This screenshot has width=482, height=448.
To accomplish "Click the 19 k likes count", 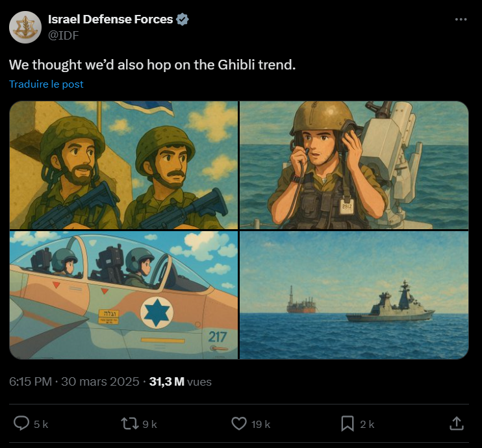I will pos(261,424).
